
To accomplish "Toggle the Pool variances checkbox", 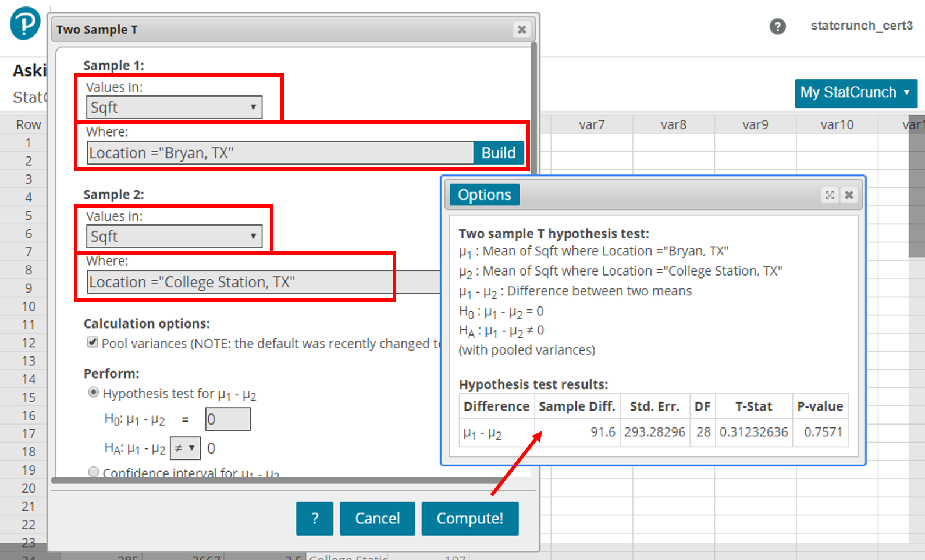I will pos(92,342).
